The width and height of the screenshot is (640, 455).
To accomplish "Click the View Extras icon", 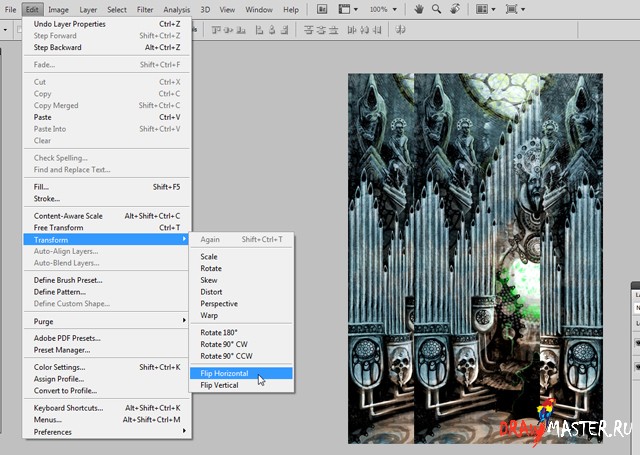I will tap(344, 9).
